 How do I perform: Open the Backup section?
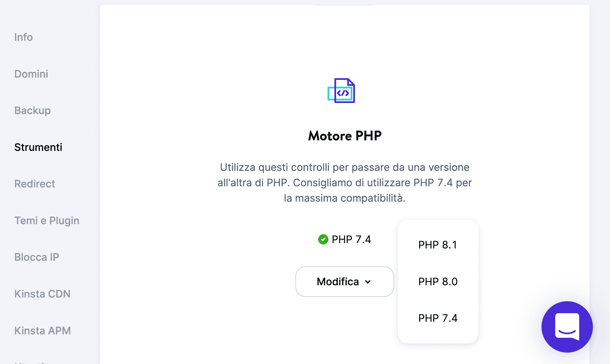(x=33, y=111)
